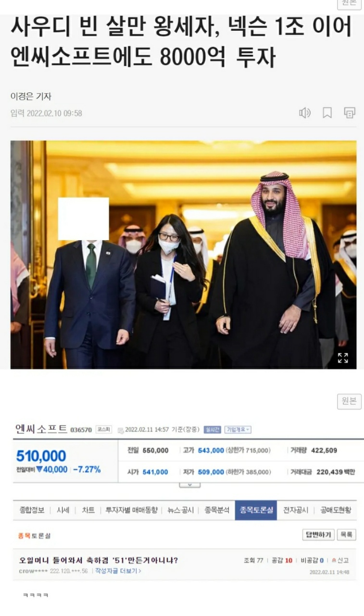Click the 답변하기 button
Image resolution: width=364 pixels, height=616 pixels.
(318, 535)
